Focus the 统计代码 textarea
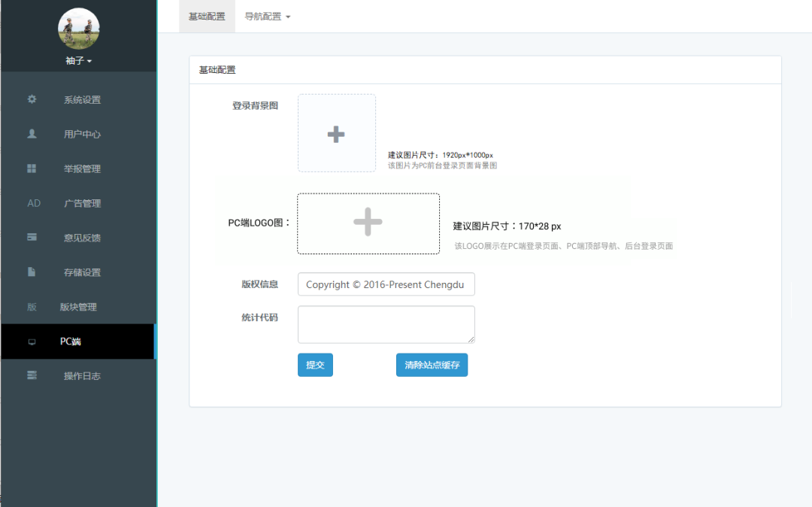This screenshot has height=507, width=812. point(386,325)
